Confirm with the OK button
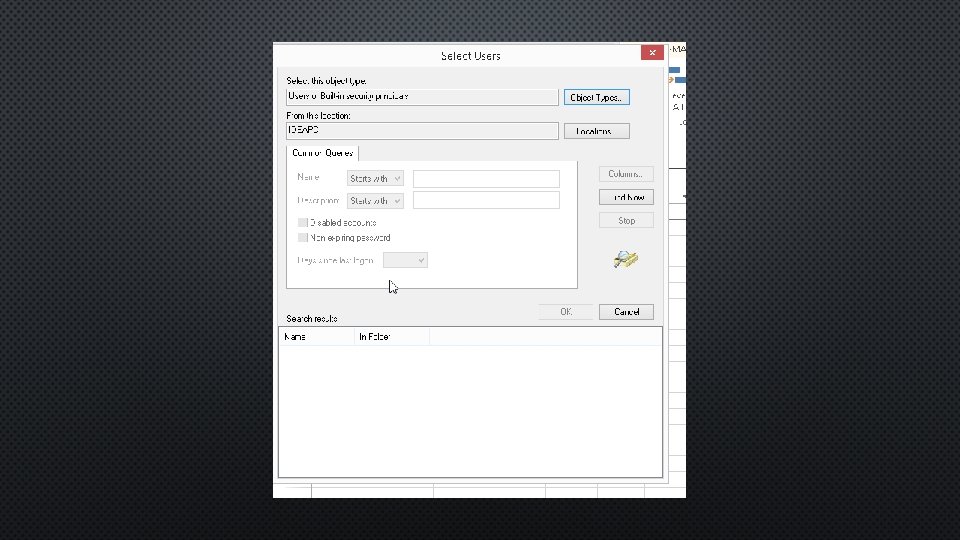Viewport: 960px width, 540px height. tap(566, 312)
